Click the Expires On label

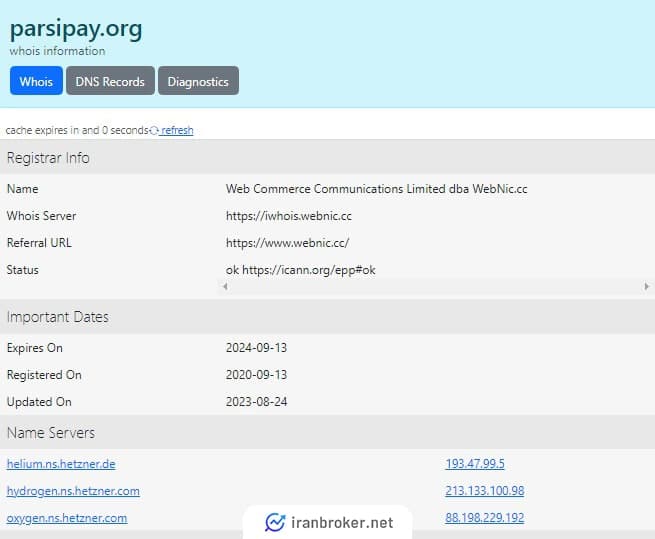[x=35, y=348]
